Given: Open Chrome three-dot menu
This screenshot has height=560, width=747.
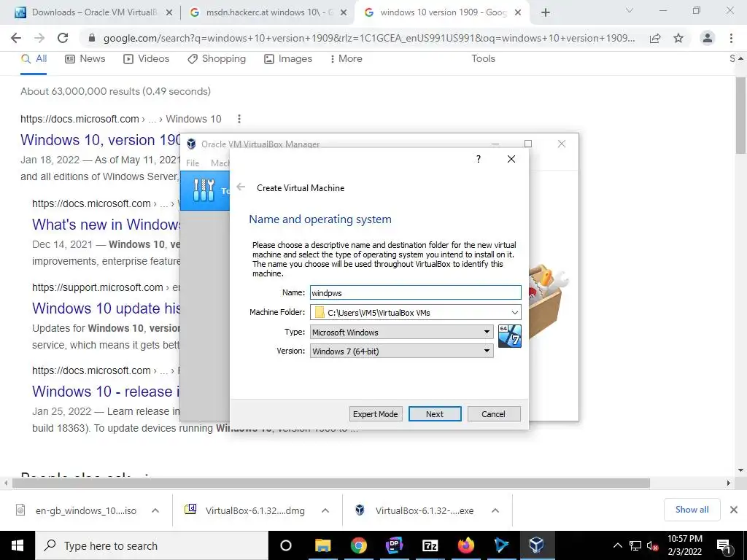Looking at the screenshot, I should pos(731,38).
